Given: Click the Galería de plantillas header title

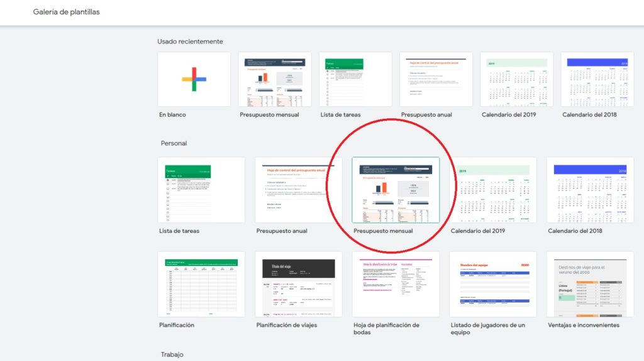Looking at the screenshot, I should (x=66, y=12).
